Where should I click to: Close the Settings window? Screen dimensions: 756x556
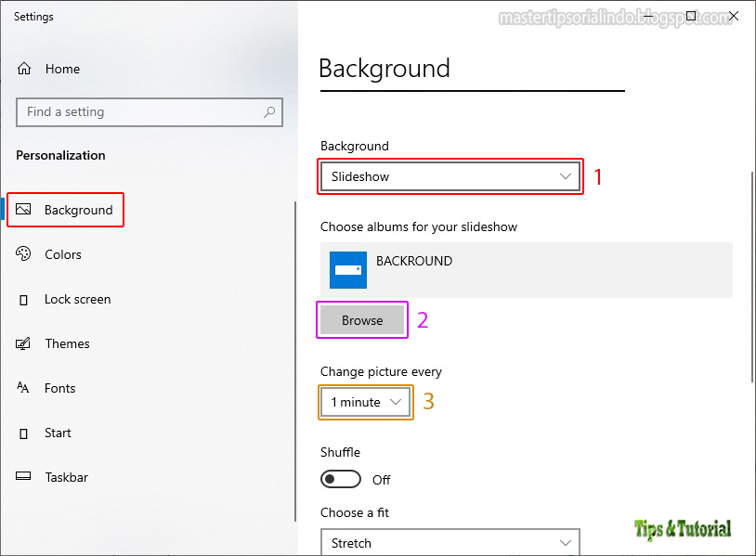[734, 16]
